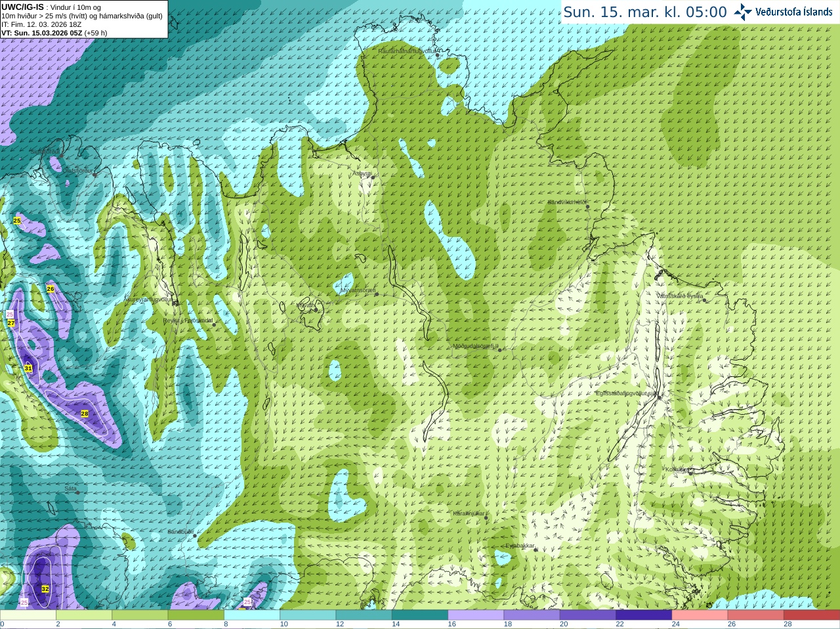Click the 20–22 m/s violet legend swatch
The height and width of the screenshot is (629, 840).
tap(588, 615)
